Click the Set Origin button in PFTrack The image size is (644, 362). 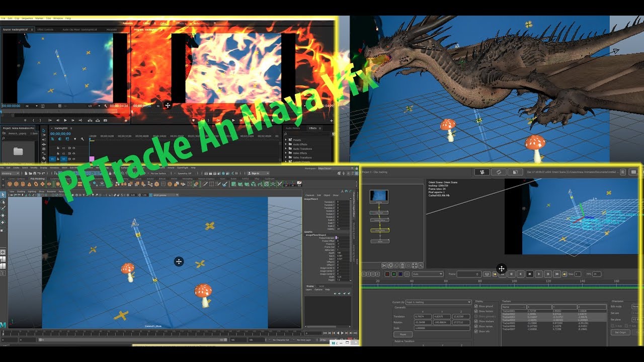(620, 332)
